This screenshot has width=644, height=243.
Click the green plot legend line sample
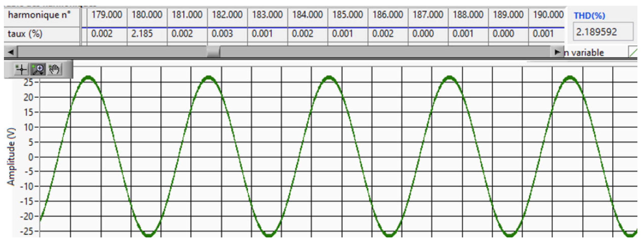coord(633,52)
